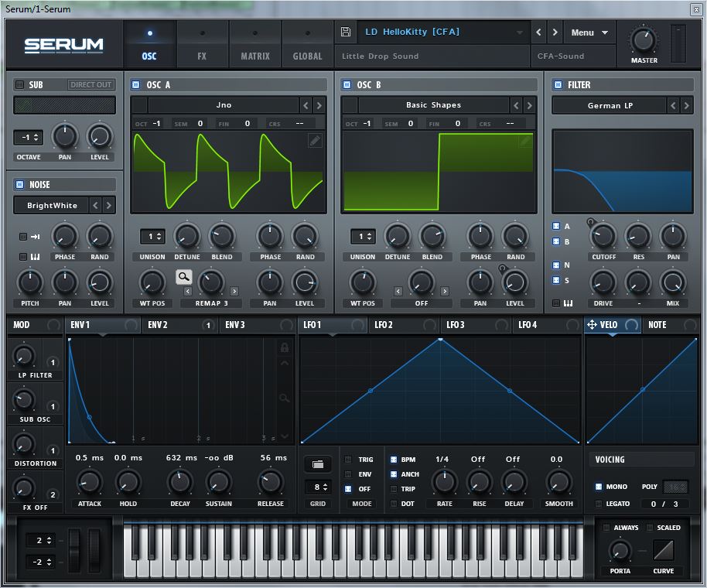Open the OSC A wavetable pencil editor
The image size is (707, 588).
tap(315, 140)
